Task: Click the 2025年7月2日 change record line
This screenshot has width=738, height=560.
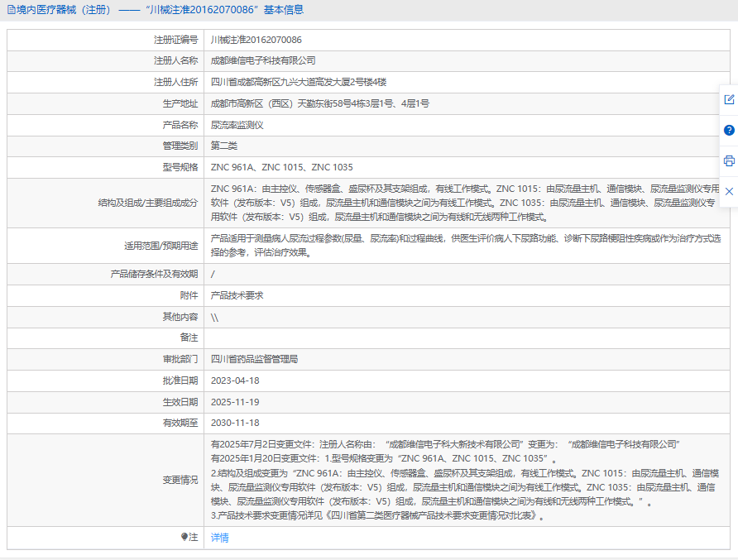Action: (x=445, y=444)
